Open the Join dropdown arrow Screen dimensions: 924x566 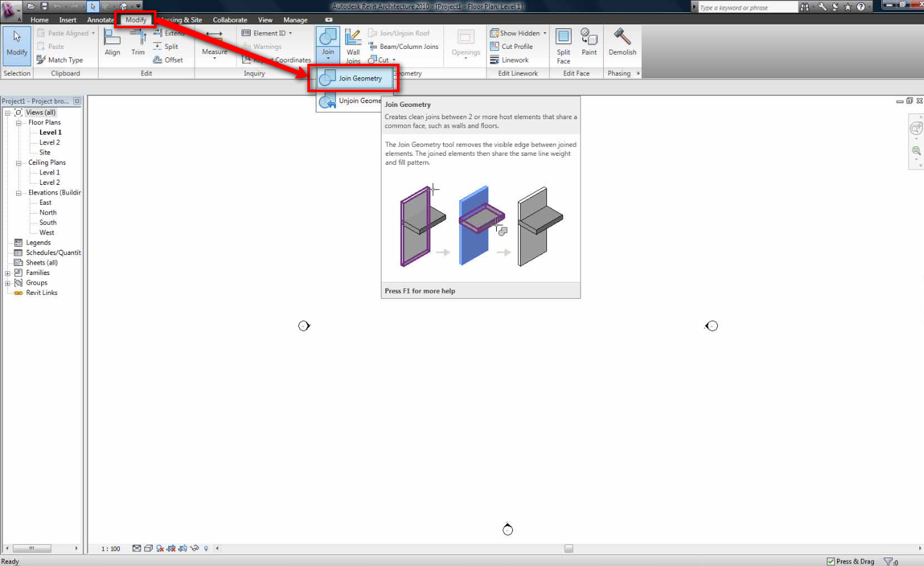click(328, 59)
